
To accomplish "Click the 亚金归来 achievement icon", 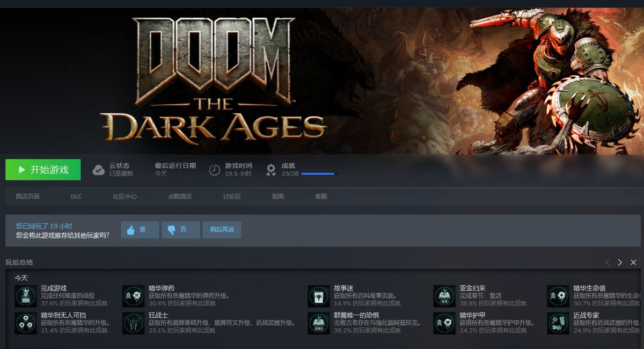I will click(x=444, y=296).
